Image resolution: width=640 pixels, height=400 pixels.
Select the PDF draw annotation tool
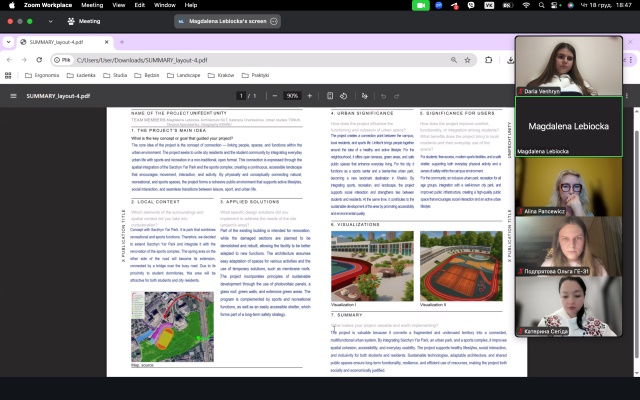pos(365,96)
